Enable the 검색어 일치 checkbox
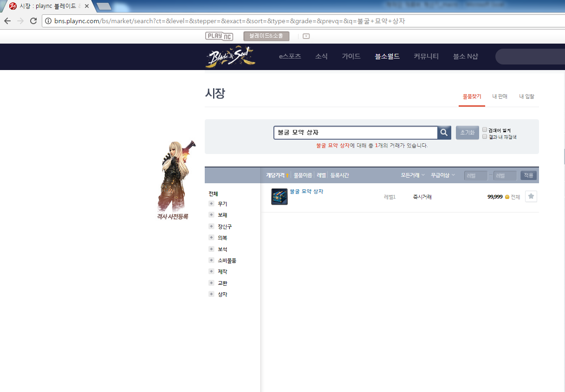The image size is (565, 392). tap(485, 130)
